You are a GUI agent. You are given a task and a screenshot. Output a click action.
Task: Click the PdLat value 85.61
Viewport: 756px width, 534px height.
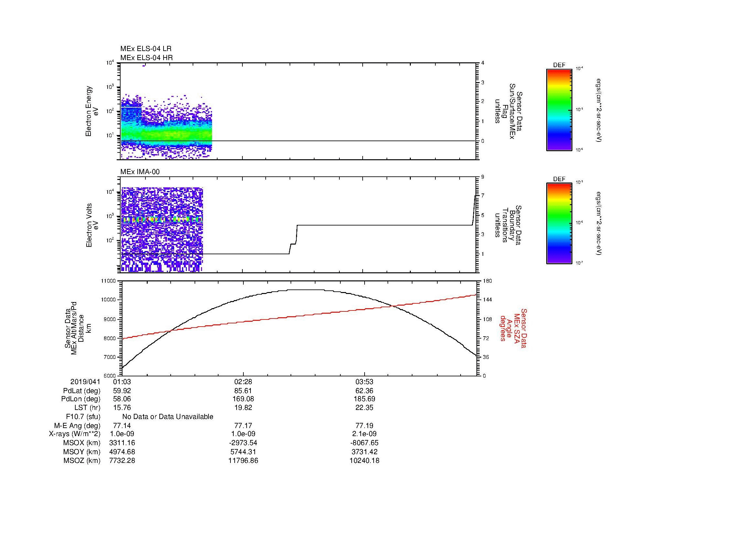tap(243, 391)
